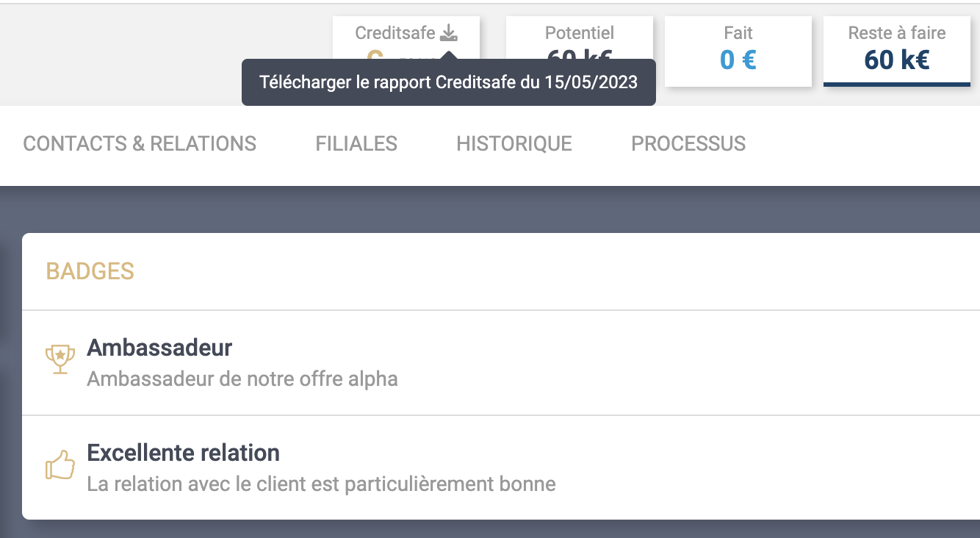Select the Processus tab
Screen dimensions: 980x538
pos(688,143)
